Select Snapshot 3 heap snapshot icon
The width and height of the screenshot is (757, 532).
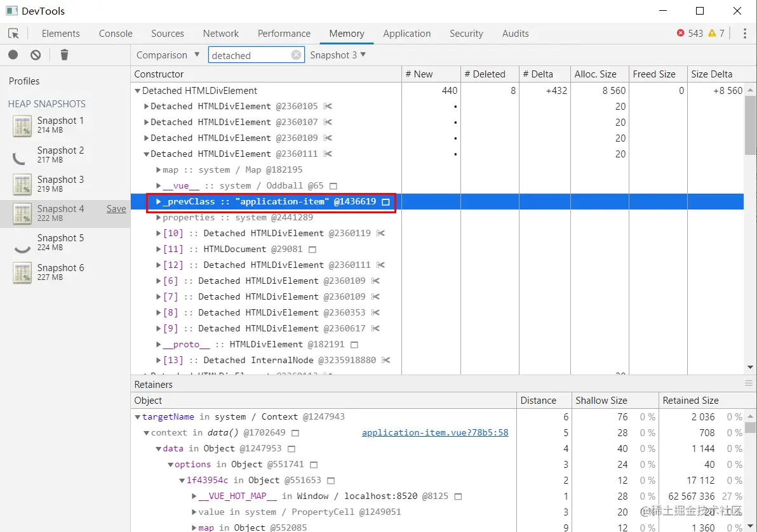22,185
